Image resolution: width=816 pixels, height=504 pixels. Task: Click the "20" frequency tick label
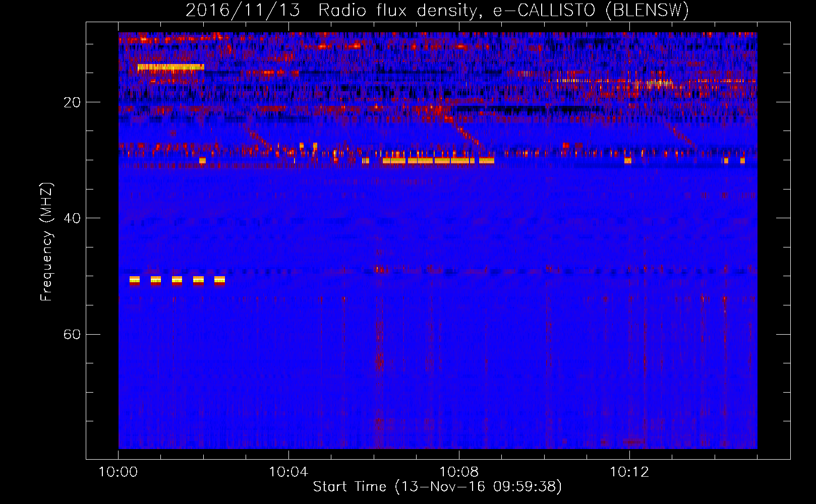[x=72, y=102]
